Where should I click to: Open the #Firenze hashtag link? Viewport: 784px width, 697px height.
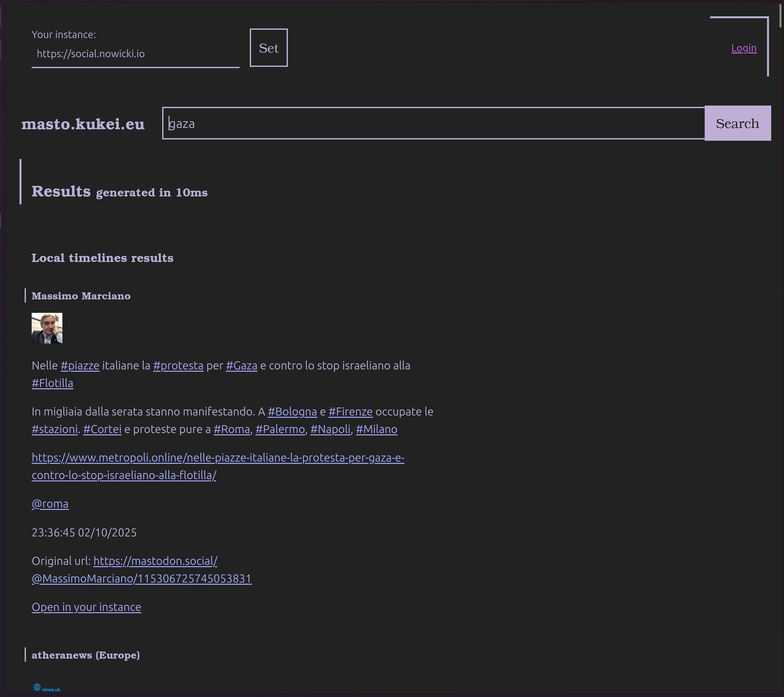click(350, 412)
